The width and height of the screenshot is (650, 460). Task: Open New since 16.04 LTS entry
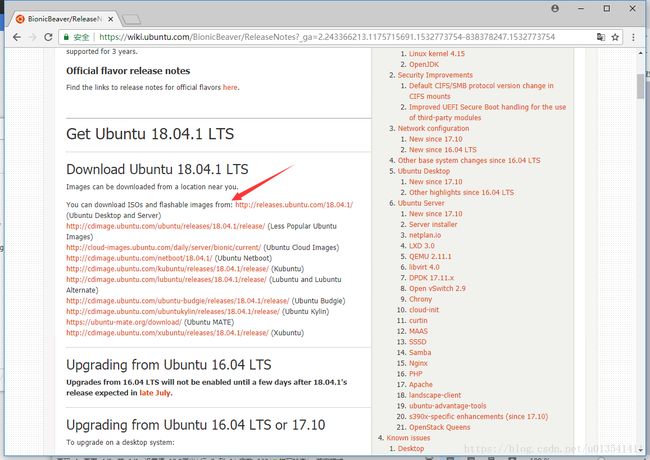tap(442, 150)
